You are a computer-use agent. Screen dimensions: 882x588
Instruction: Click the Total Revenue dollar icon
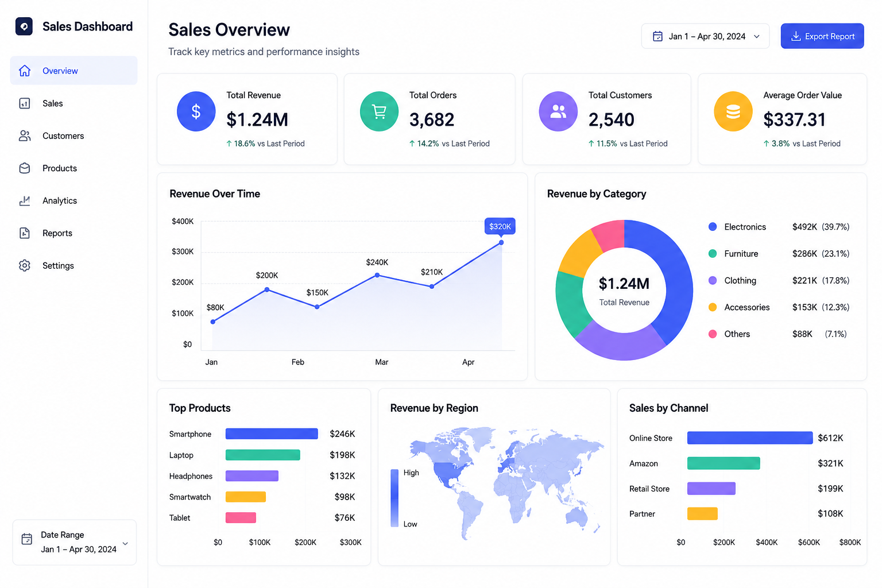click(x=196, y=111)
